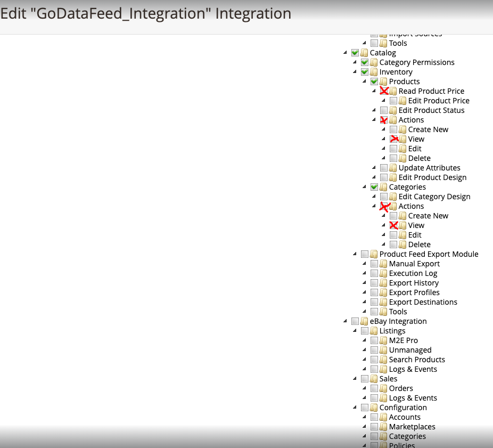Toggle the Category Permissions expander arrow
Image resolution: width=493 pixels, height=448 pixels.
click(x=355, y=62)
